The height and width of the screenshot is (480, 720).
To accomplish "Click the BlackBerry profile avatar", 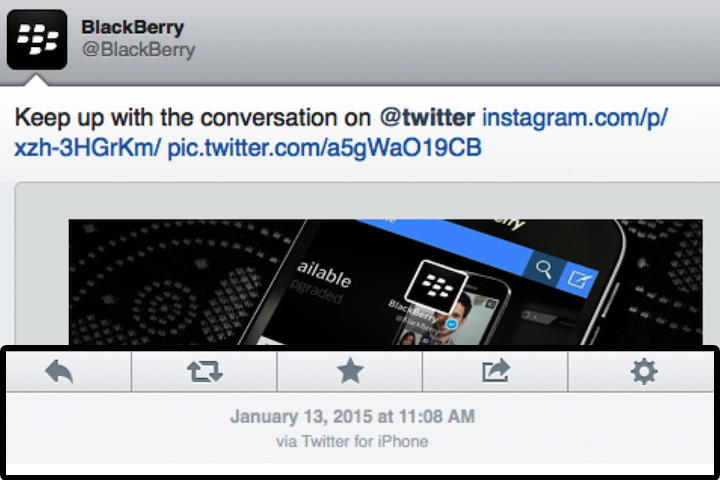I will click(x=37, y=39).
